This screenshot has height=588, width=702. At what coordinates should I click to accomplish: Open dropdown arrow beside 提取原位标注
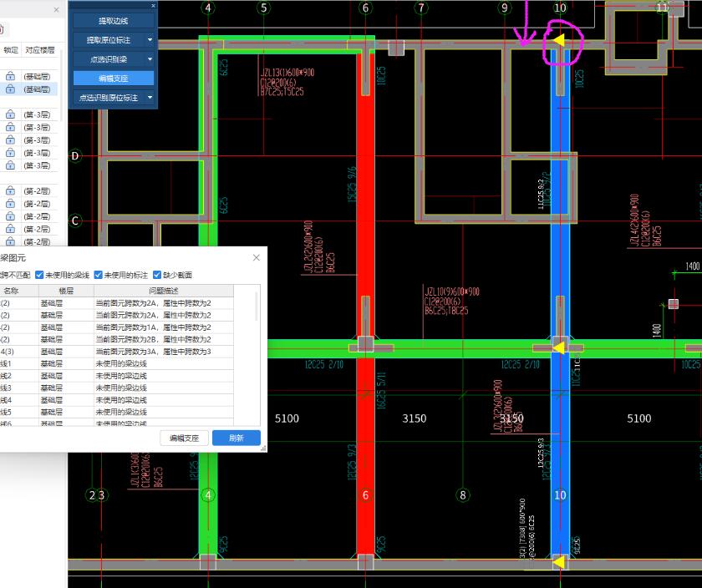pos(150,40)
